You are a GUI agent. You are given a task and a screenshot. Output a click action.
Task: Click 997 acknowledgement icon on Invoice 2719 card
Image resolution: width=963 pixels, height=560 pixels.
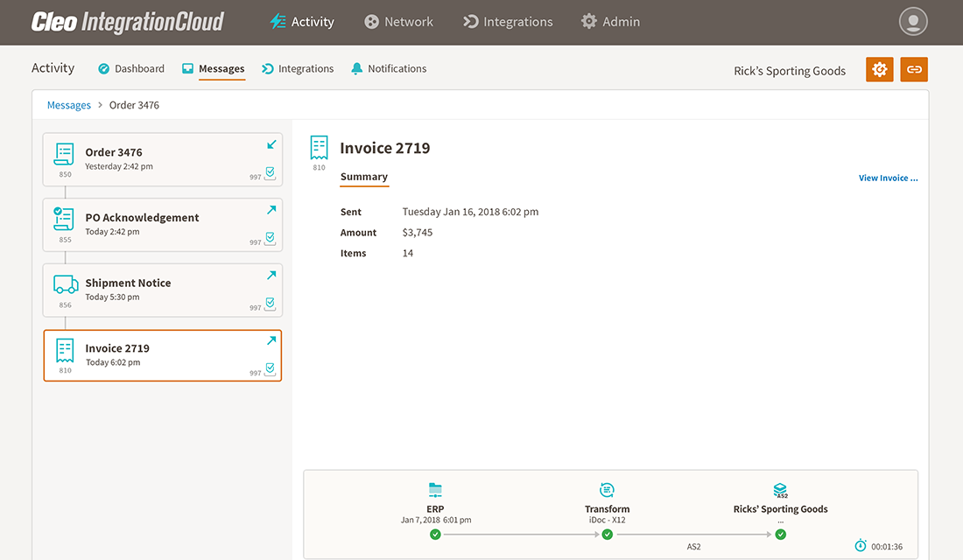pos(270,369)
